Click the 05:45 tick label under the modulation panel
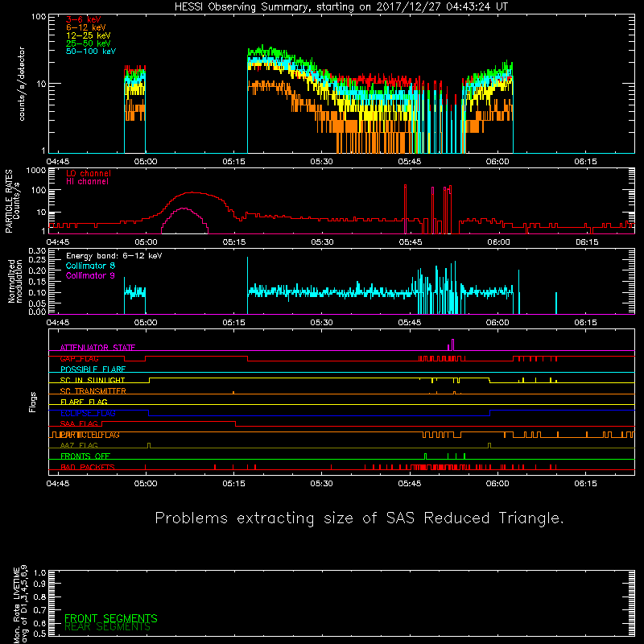 pos(410,323)
